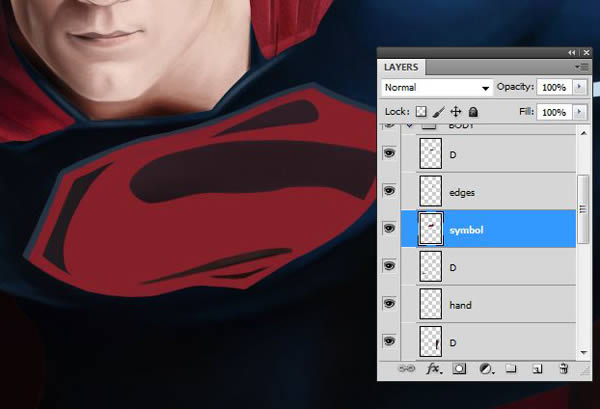
Task: Click the symbol layer name
Action: [466, 230]
